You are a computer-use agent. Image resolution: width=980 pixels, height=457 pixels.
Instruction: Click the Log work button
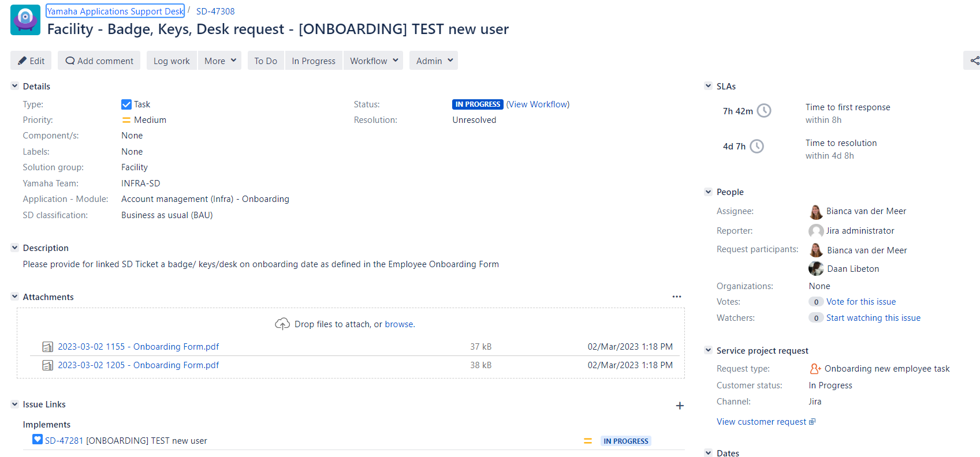(x=172, y=61)
